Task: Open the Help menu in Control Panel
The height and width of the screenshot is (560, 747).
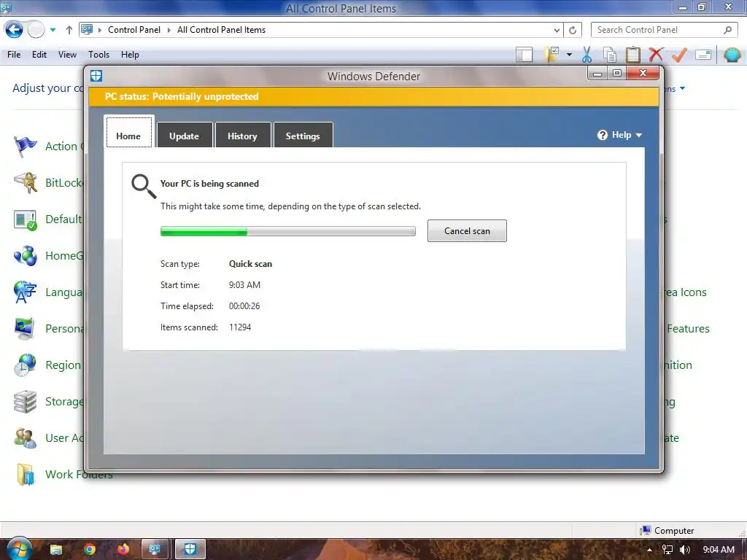Action: tap(130, 54)
